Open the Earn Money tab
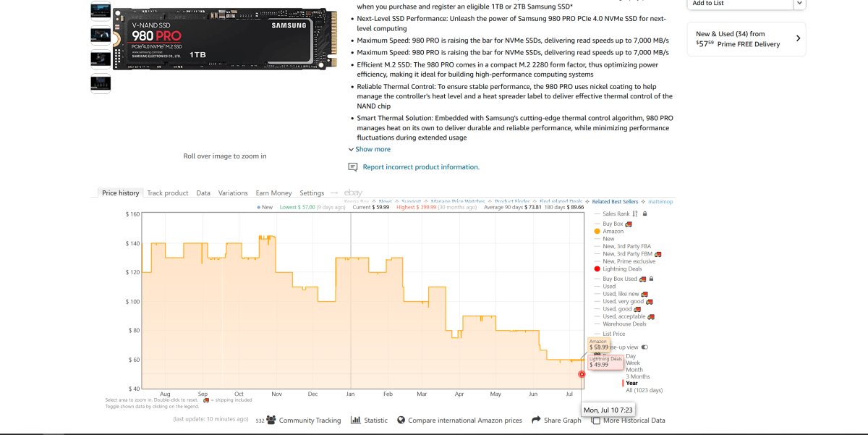 (x=274, y=193)
